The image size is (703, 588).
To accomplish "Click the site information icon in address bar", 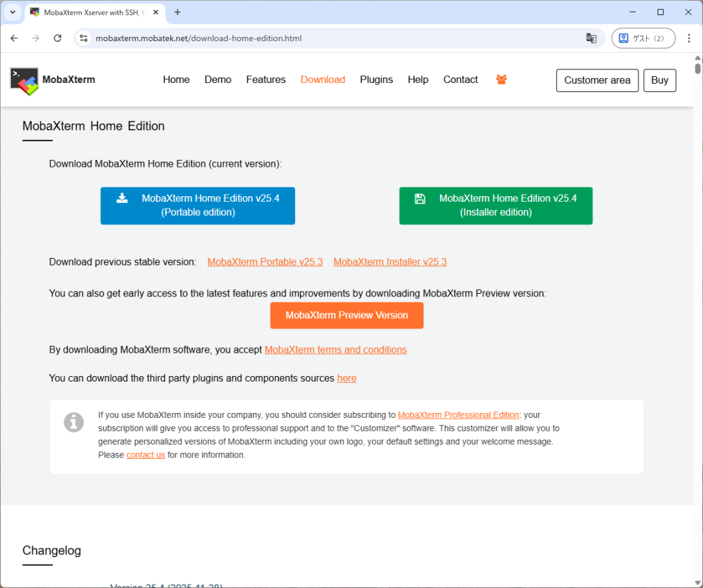I will 84,38.
